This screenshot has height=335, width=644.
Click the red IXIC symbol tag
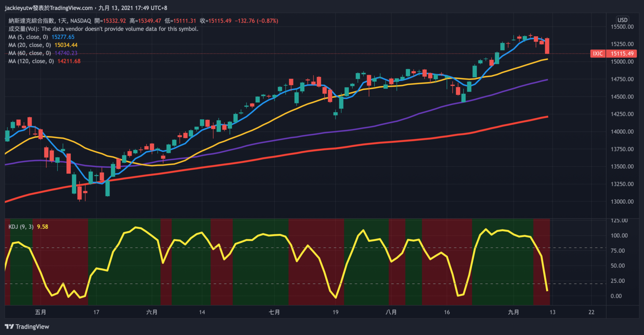[598, 53]
